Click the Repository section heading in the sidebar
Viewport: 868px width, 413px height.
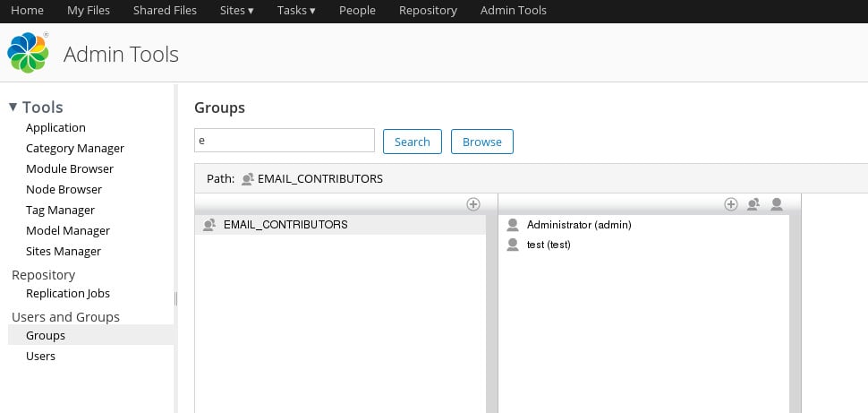tap(43, 275)
